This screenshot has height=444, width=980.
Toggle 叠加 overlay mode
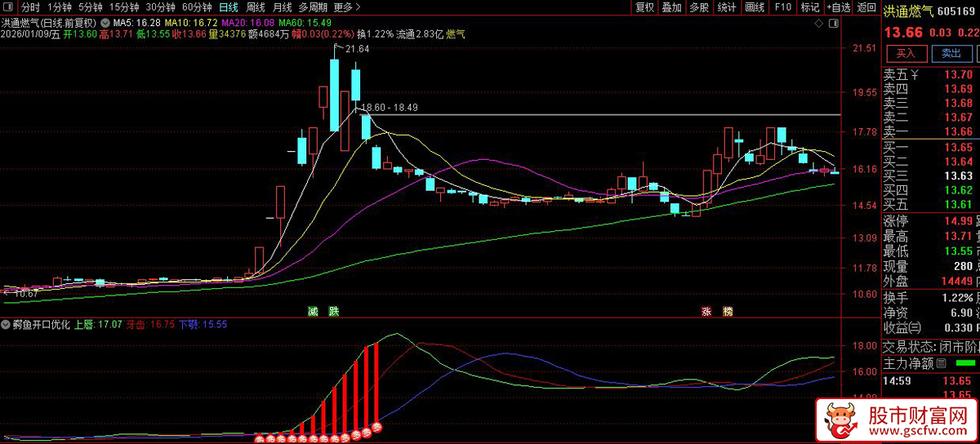click(671, 7)
